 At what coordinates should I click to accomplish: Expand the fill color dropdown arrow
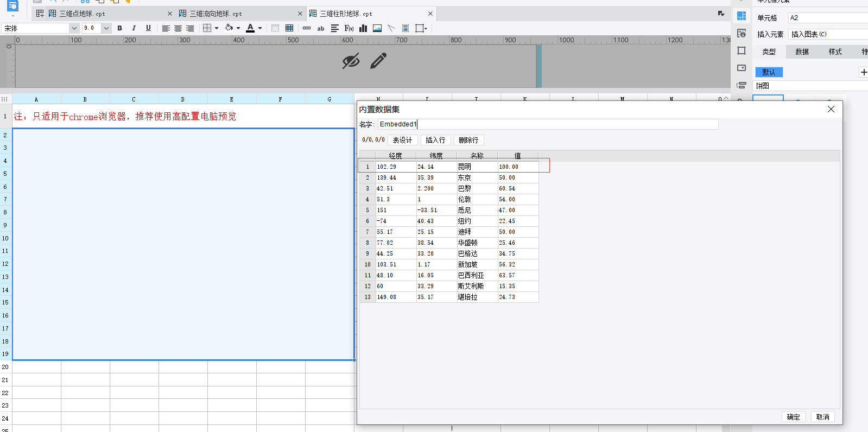[x=238, y=28]
